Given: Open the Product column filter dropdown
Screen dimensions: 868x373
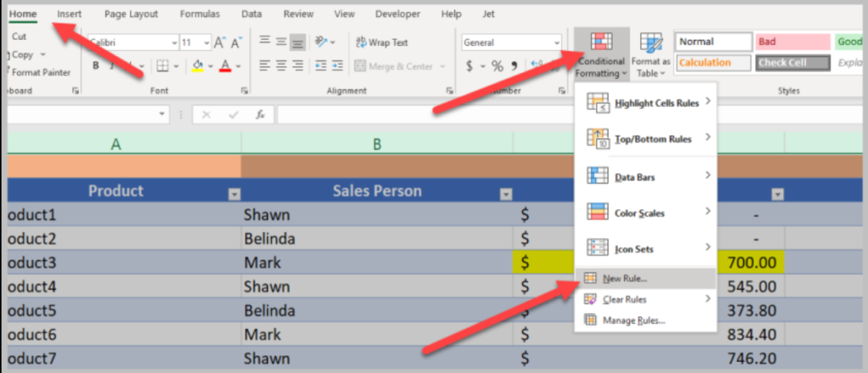Looking at the screenshot, I should [x=235, y=194].
